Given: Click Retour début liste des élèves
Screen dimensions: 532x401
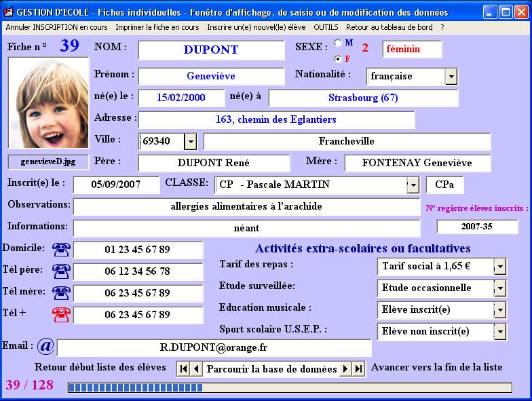Looking at the screenshot, I should (x=100, y=367).
